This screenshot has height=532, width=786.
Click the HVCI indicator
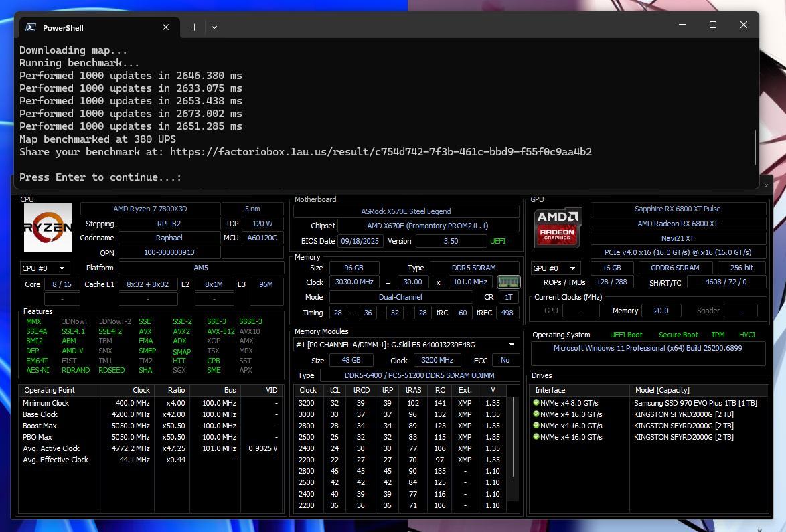pos(747,335)
